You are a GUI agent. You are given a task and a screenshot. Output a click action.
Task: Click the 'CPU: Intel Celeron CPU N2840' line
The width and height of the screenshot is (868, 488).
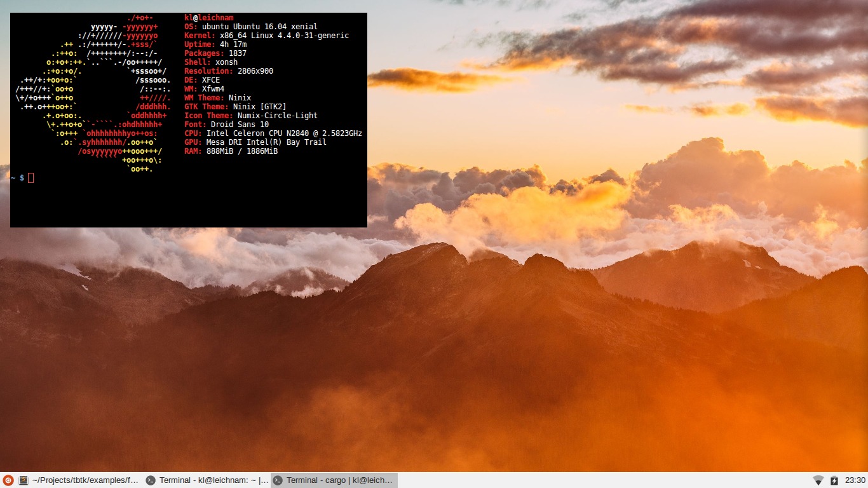tap(273, 133)
